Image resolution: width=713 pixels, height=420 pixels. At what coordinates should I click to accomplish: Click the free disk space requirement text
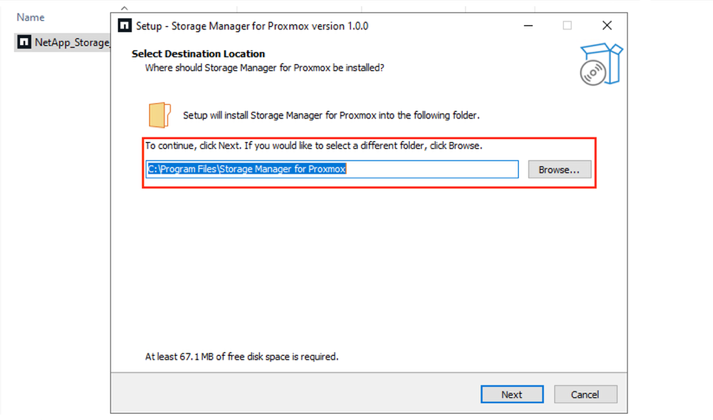click(x=242, y=356)
